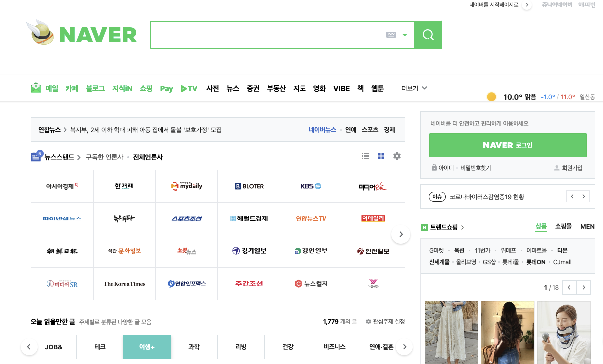Click the 회원가입 sign-up link
The width and height of the screenshot is (603, 364).
(572, 168)
